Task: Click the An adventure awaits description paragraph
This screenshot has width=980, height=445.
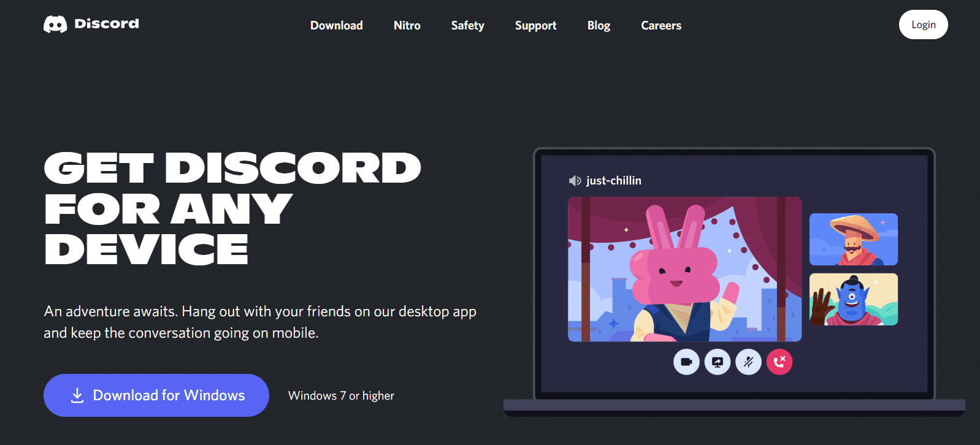Action: 260,322
